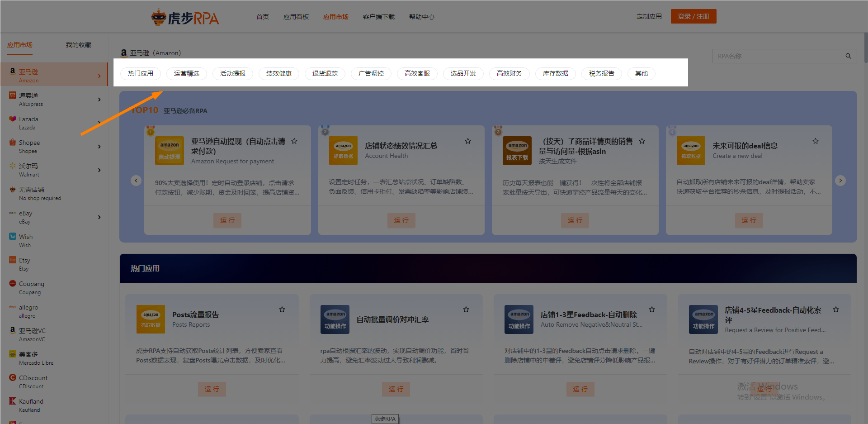868x424 pixels.
Task: Run the 店铺状态绩效情况汇总 app
Action: click(401, 220)
